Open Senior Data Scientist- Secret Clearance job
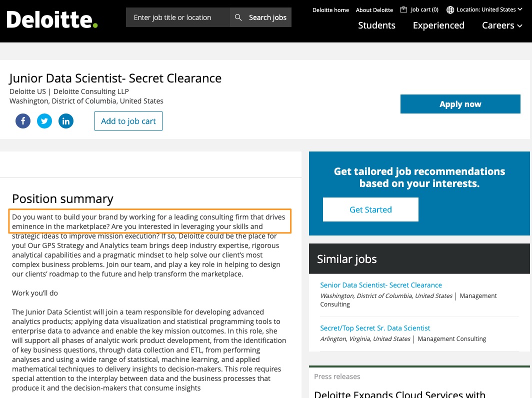 click(x=380, y=285)
